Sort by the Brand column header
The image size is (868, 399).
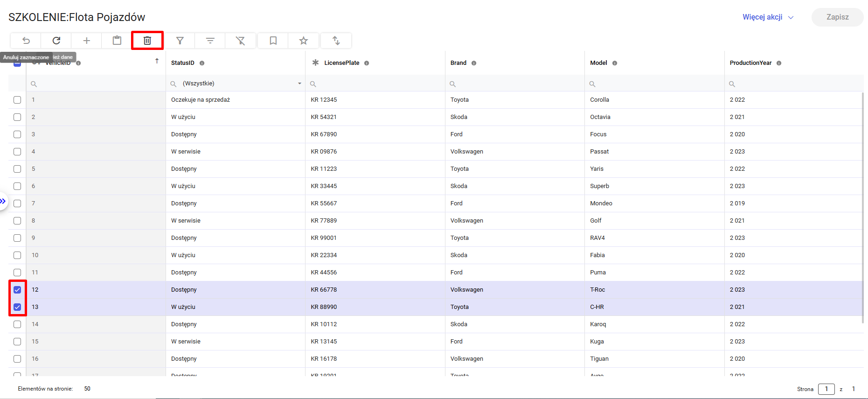pos(458,63)
